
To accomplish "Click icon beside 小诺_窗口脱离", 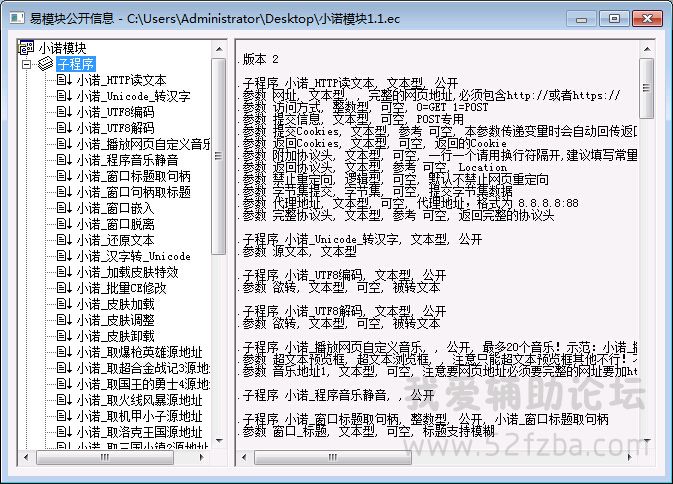I will [x=64, y=224].
